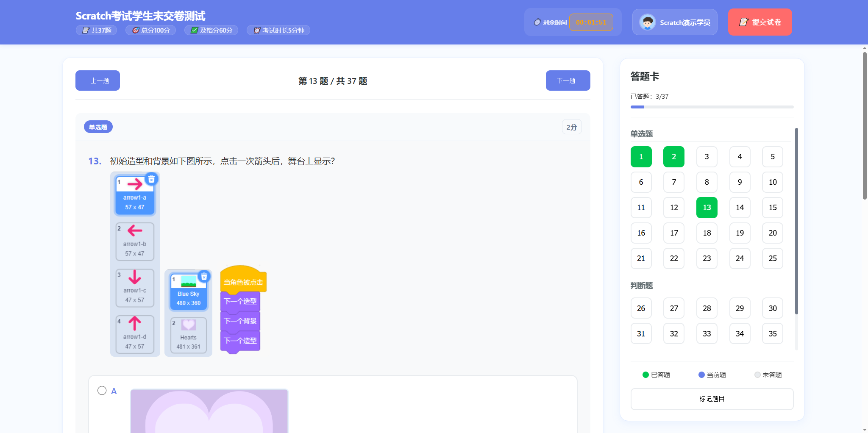868x433 pixels.
Task: Select the arrow1-d up arrow costume
Action: click(135, 334)
